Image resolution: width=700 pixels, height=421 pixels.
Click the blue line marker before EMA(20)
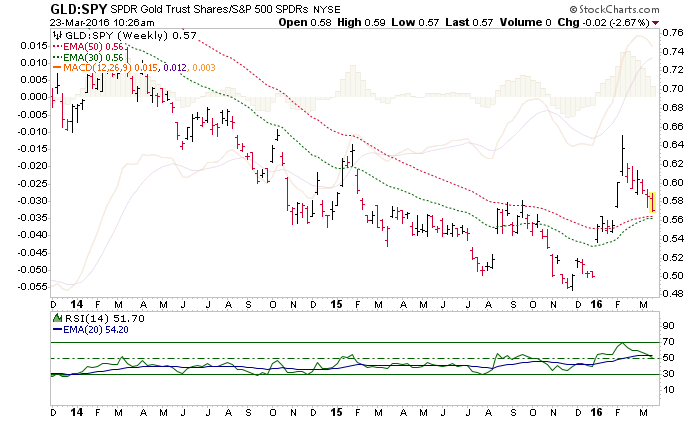(x=58, y=329)
